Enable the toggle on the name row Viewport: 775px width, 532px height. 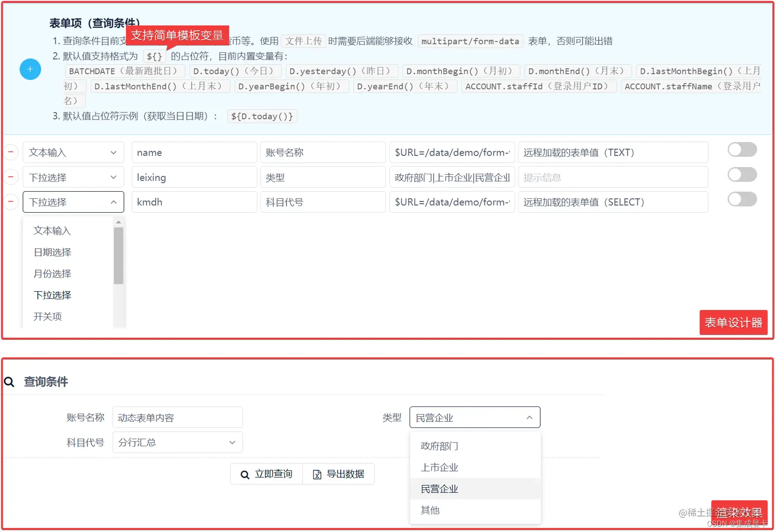click(742, 149)
